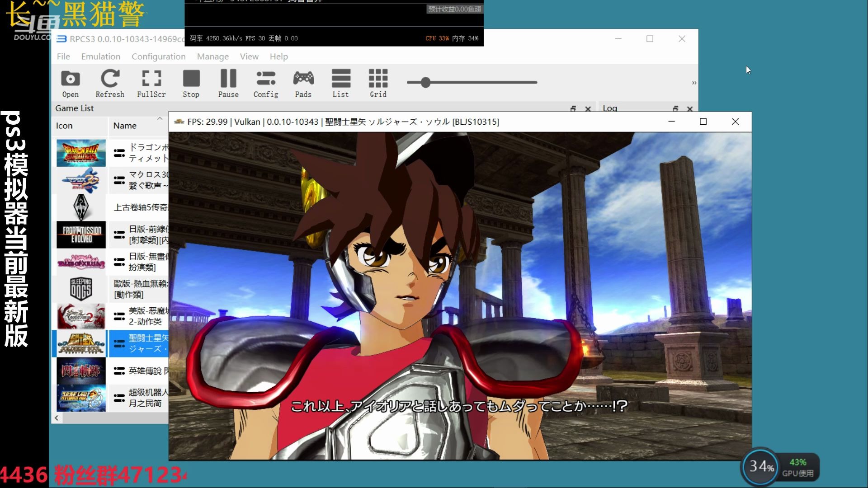Float the Game List panel
Screen dimensions: 868x488
pyautogui.click(x=573, y=108)
